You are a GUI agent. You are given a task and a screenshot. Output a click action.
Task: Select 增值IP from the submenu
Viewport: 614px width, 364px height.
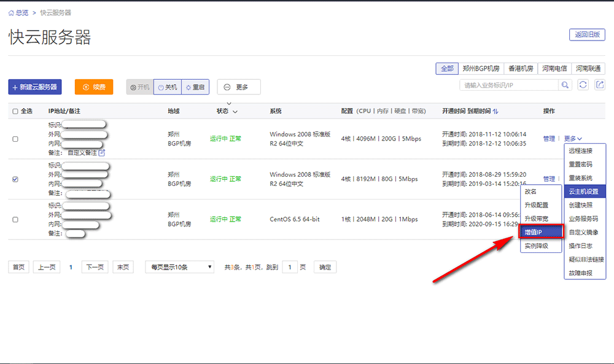pyautogui.click(x=540, y=232)
